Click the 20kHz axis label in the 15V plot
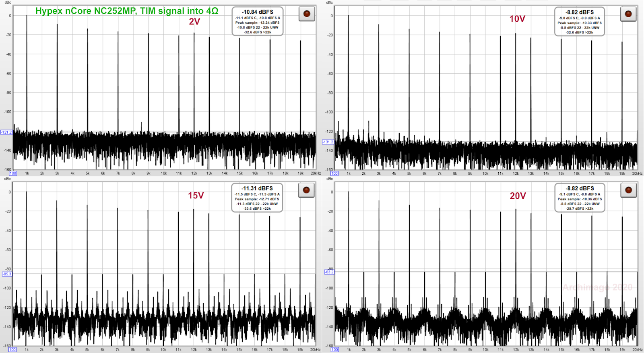Viewport: 644px width, 353px height. tap(315, 350)
